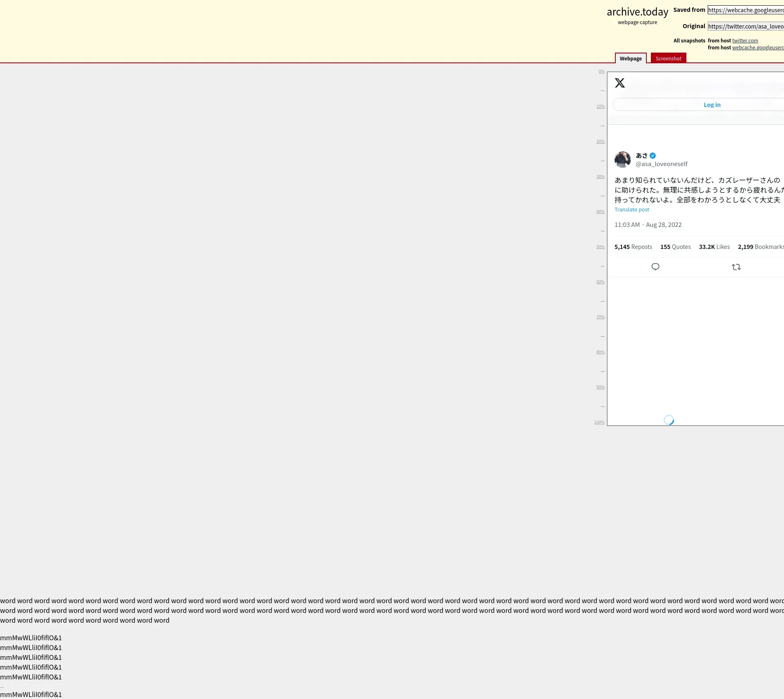The width and height of the screenshot is (784, 699).
Task: Switch to the Screenshot tab
Action: point(668,58)
